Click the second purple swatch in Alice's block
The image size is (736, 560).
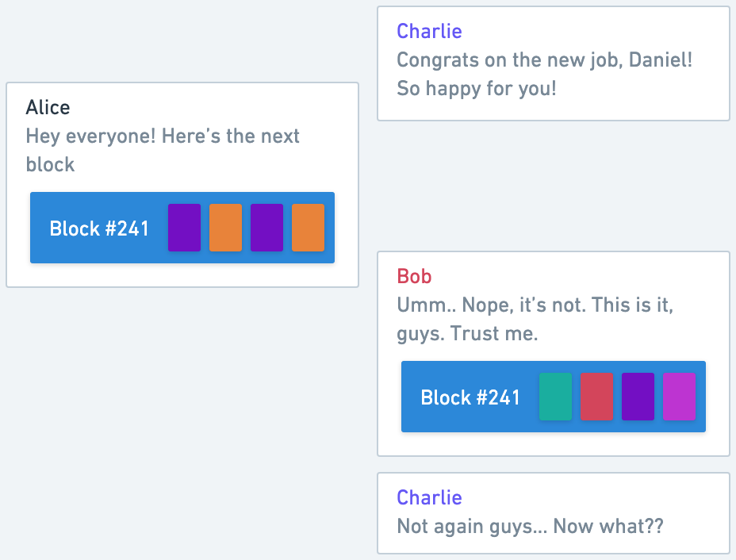(267, 228)
